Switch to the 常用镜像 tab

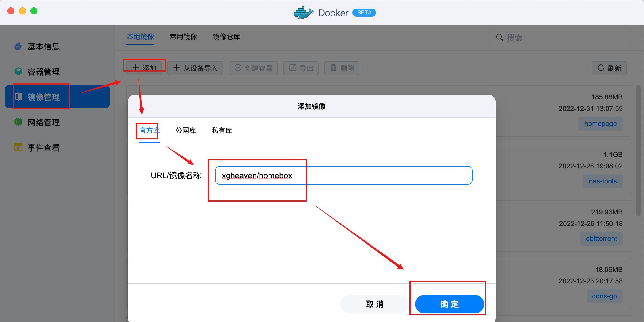coord(183,37)
